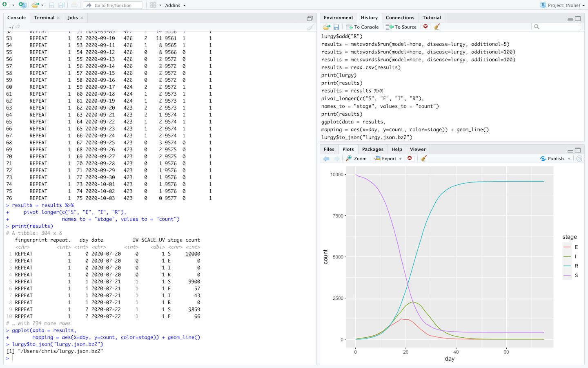
Task: Send selection To Console
Action: pos(363,27)
